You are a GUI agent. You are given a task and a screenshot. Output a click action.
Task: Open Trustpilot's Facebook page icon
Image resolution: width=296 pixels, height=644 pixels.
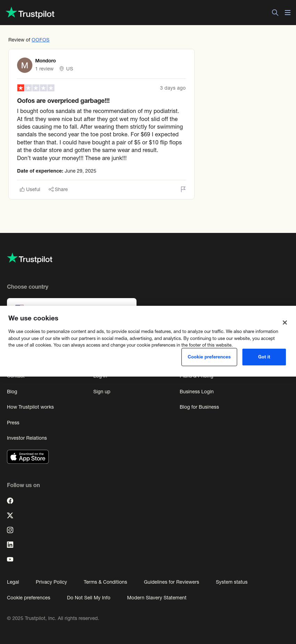pos(10,501)
